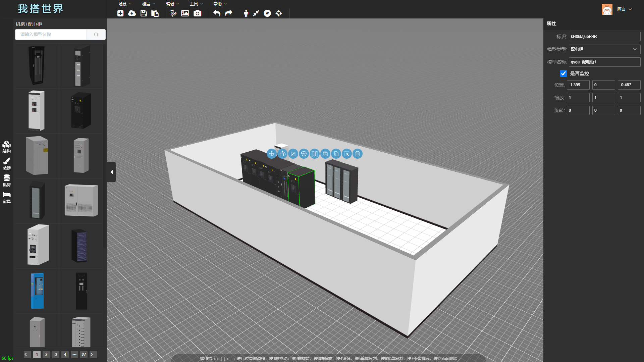Click the shrink arrows icon in toolbar
Viewport: 644px width, 362px height.
point(256,13)
